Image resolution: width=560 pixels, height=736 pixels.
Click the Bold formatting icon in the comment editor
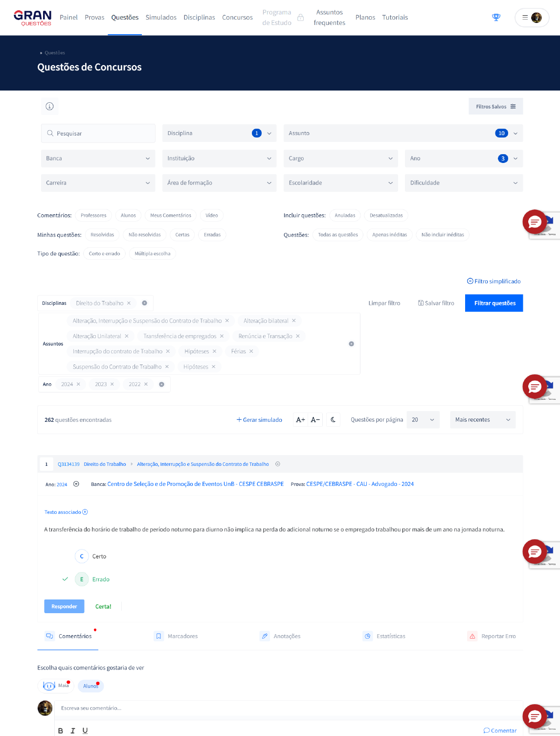point(61,731)
